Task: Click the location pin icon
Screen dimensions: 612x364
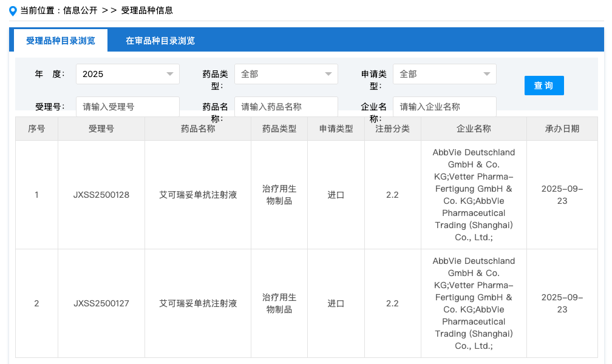Action: click(x=13, y=10)
